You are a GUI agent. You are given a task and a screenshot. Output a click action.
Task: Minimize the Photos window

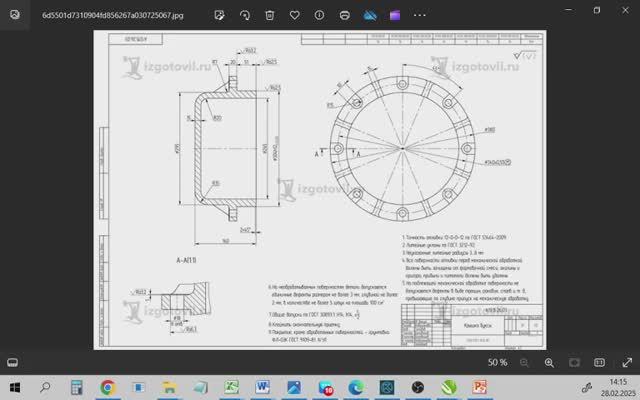569,10
